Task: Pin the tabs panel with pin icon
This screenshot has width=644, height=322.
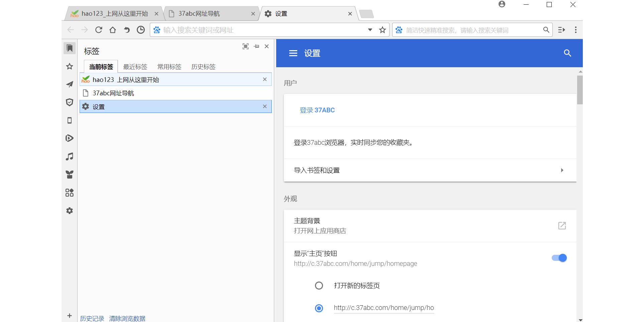Action: click(256, 46)
